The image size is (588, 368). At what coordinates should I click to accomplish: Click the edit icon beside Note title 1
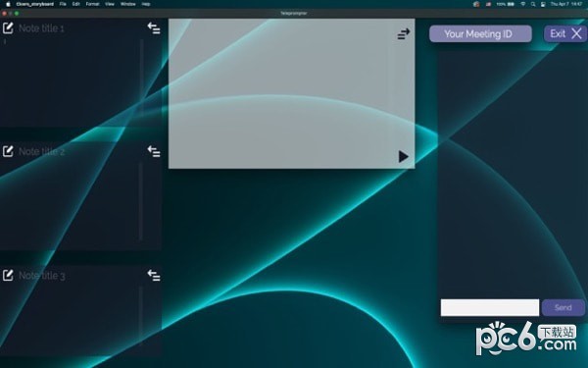point(8,28)
